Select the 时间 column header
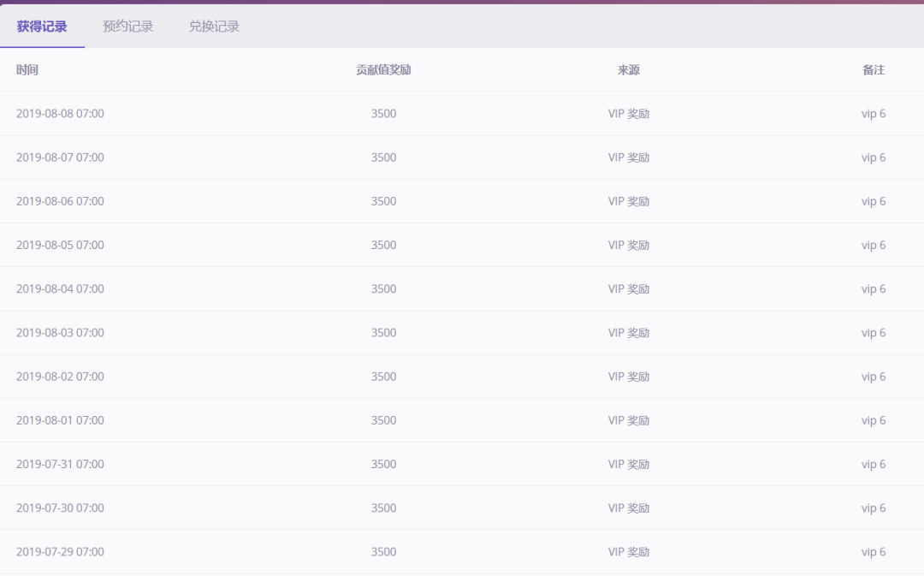924x576 pixels. [x=27, y=69]
